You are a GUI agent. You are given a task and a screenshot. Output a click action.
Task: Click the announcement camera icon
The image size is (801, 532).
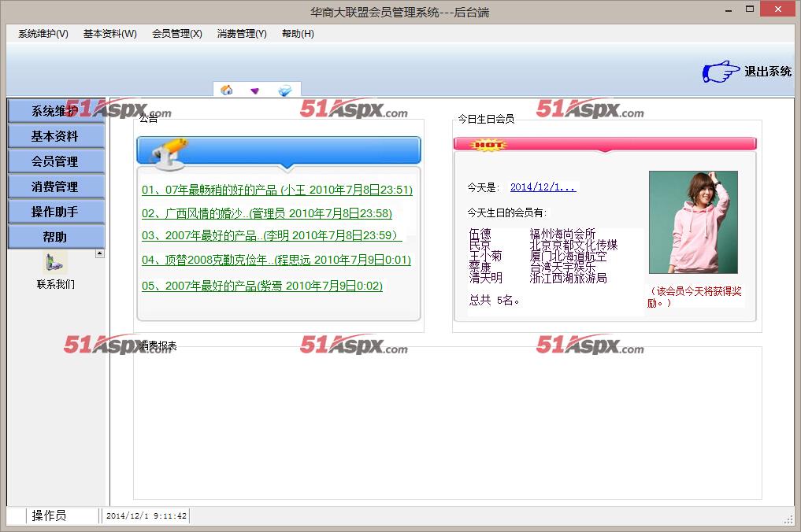pyautogui.click(x=169, y=153)
